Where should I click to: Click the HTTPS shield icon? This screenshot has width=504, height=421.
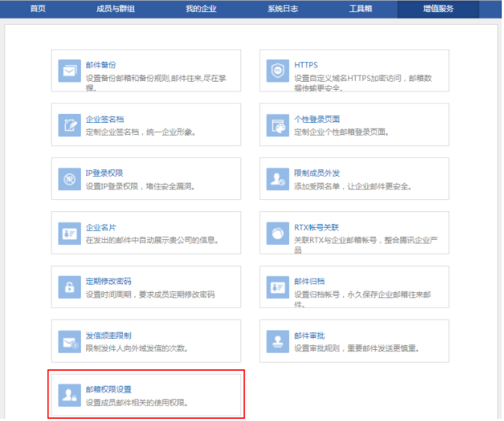point(278,71)
